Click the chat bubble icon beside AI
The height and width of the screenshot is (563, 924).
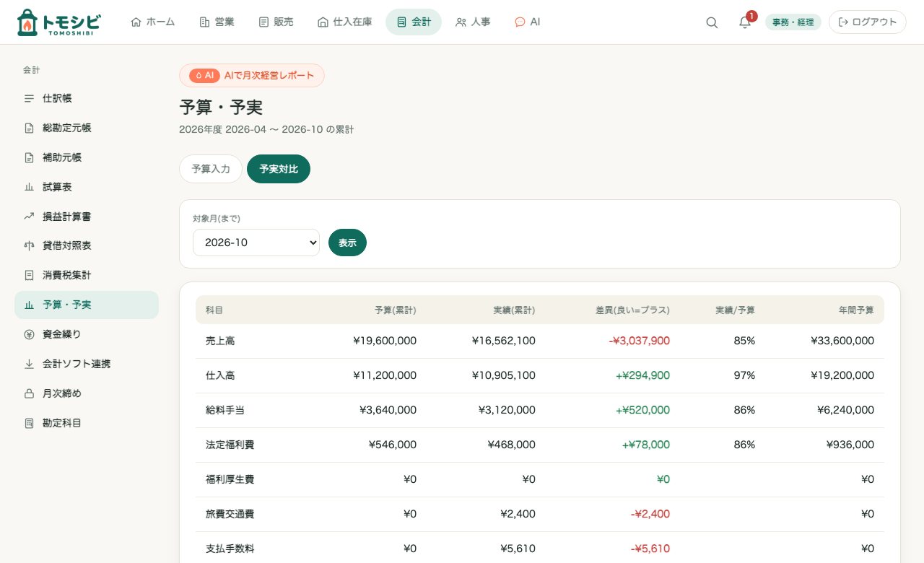click(x=520, y=22)
